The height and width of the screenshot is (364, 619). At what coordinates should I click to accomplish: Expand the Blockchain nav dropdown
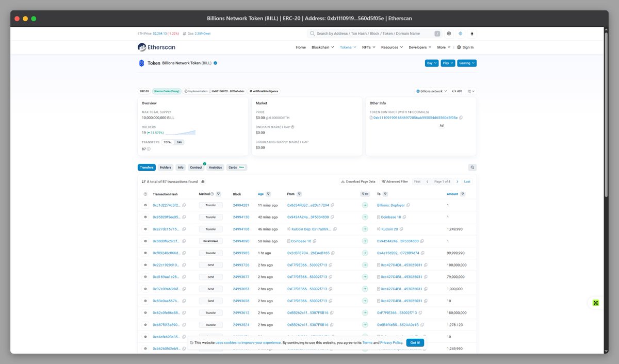(322, 47)
